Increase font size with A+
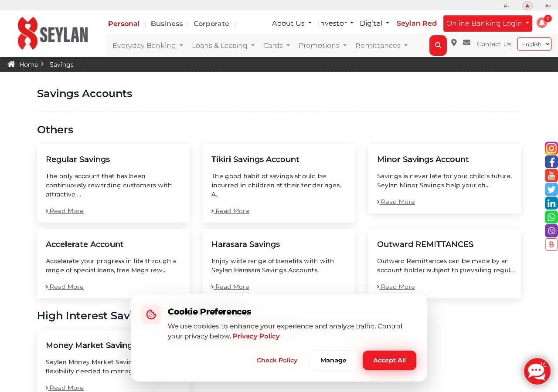 pos(548,6)
